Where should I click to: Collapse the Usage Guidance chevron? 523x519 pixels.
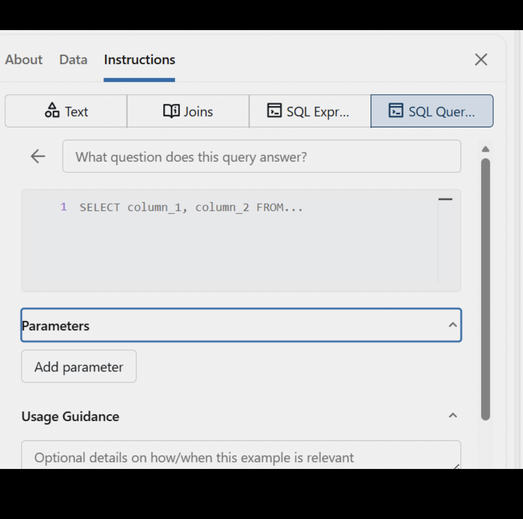[x=453, y=416]
